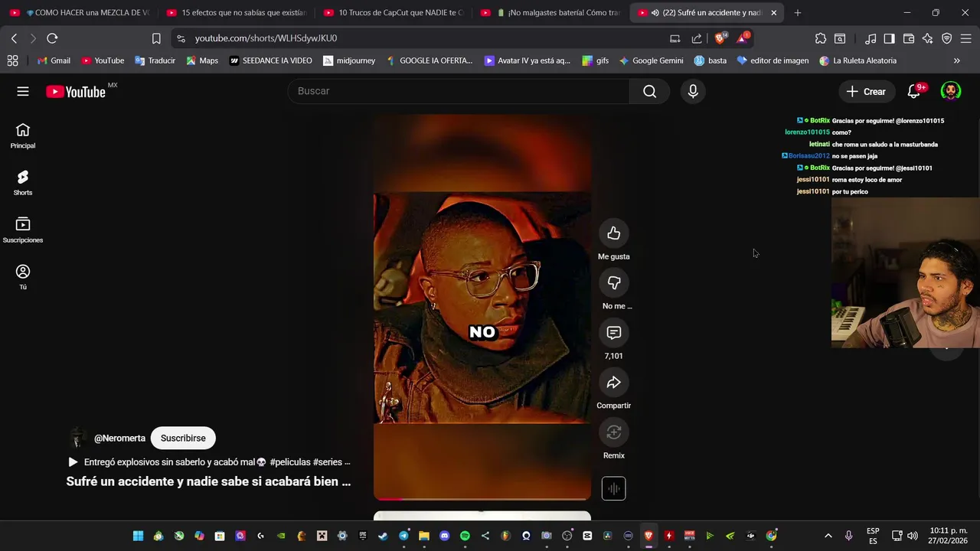Open the sound waveform button of short
The width and height of the screenshot is (980, 551).
(613, 488)
